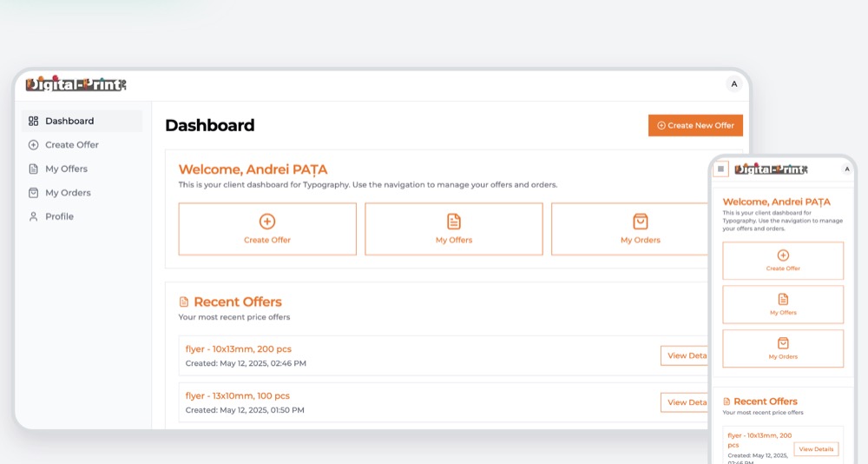This screenshot has height=464, width=868.
Task: Click 'Created: May 12, 2025, 01:50 PM' text
Action: pyautogui.click(x=245, y=410)
